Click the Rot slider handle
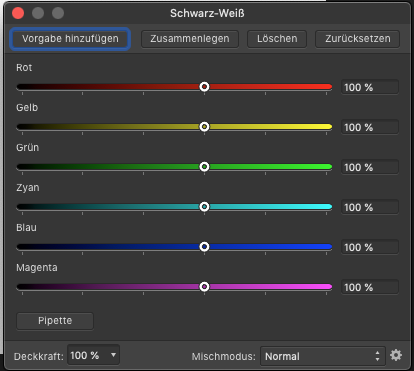414x371 pixels. (204, 87)
